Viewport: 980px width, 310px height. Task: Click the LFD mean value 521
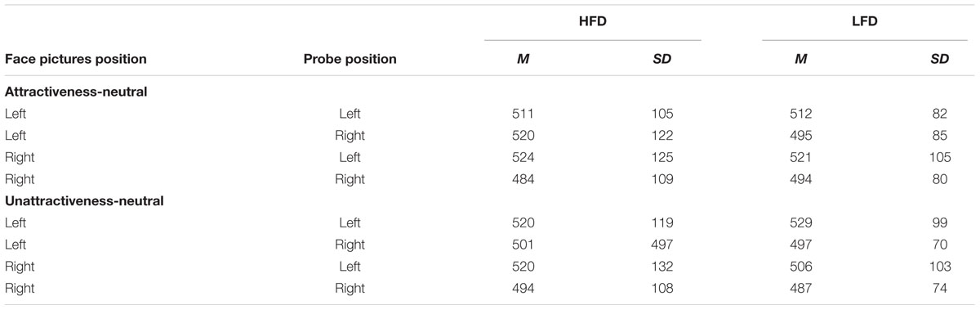(801, 157)
